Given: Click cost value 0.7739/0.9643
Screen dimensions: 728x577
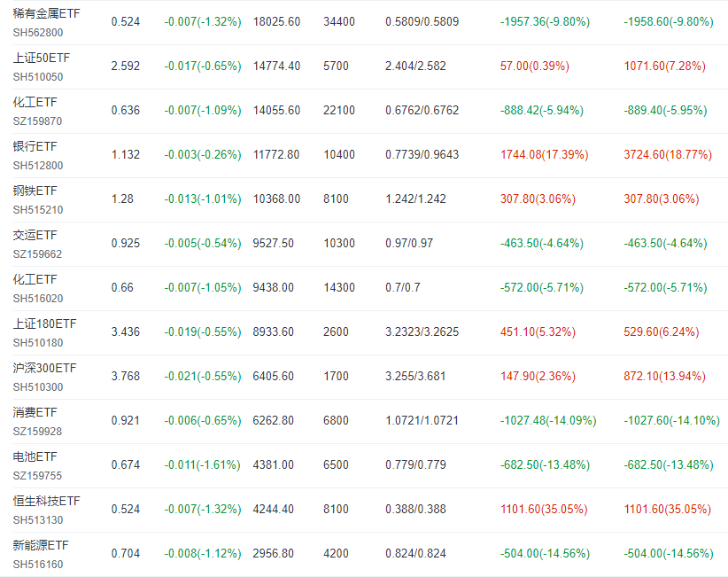Looking at the screenshot, I should (x=422, y=155).
